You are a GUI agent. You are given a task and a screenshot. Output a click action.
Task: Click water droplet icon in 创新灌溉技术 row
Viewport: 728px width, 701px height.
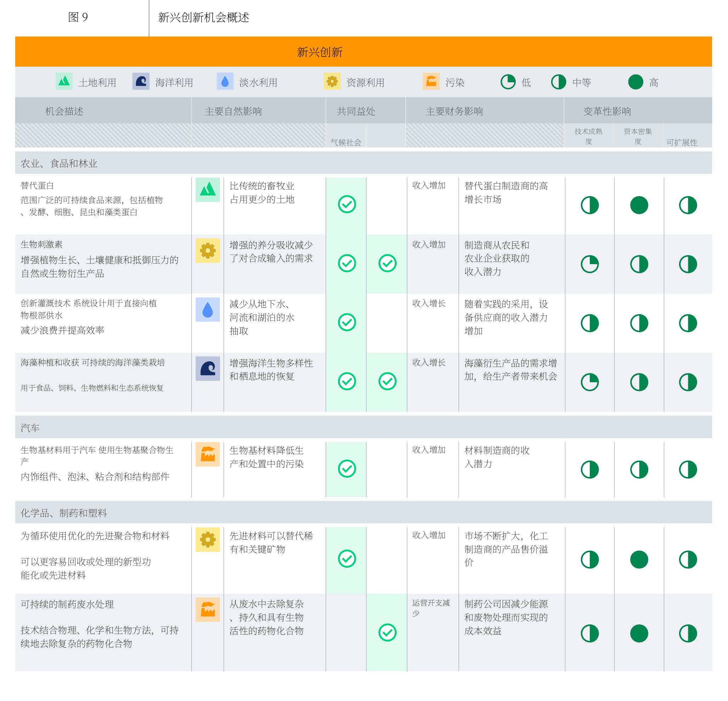[208, 310]
